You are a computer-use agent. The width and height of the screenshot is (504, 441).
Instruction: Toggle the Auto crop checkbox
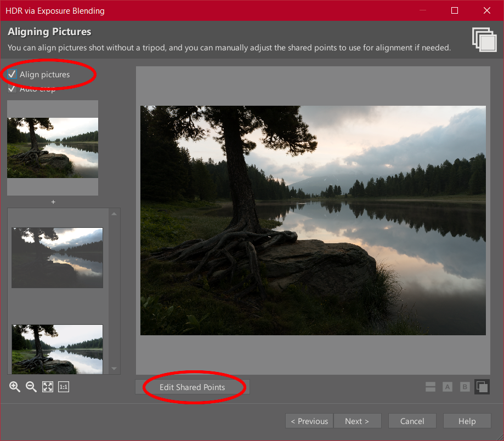pyautogui.click(x=12, y=89)
